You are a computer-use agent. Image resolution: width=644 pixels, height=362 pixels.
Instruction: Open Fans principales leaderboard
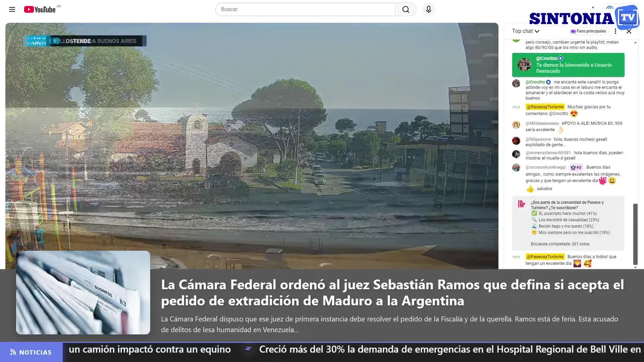pyautogui.click(x=588, y=31)
